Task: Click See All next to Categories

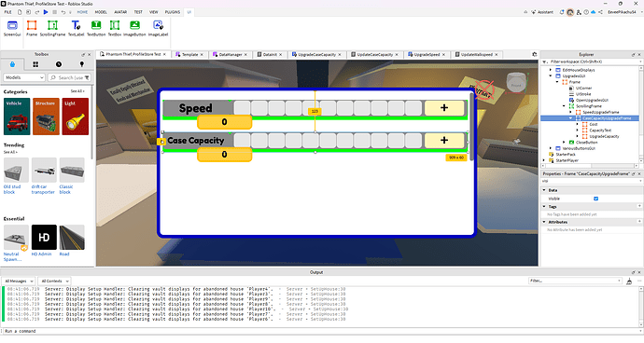Action: click(77, 91)
